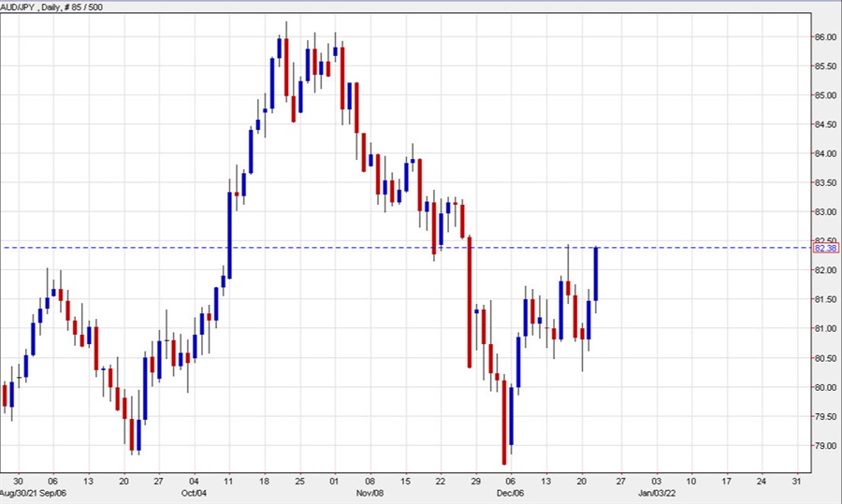Image resolution: width=842 pixels, height=504 pixels.
Task: Click the 79.50 price axis label
Action: pos(825,416)
